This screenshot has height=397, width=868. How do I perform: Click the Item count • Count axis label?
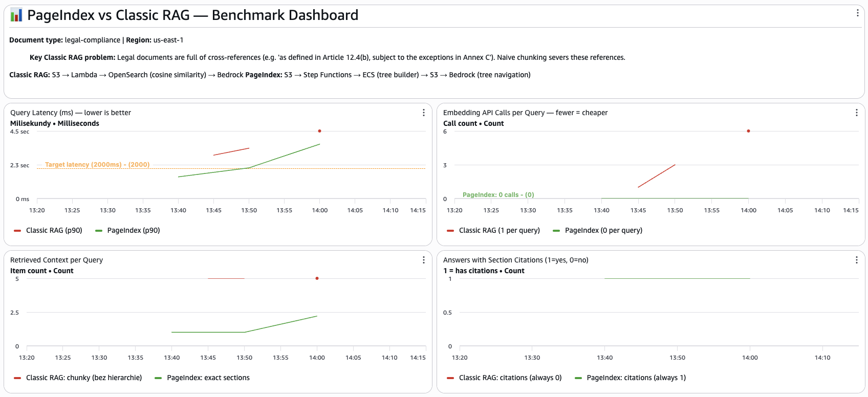42,271
